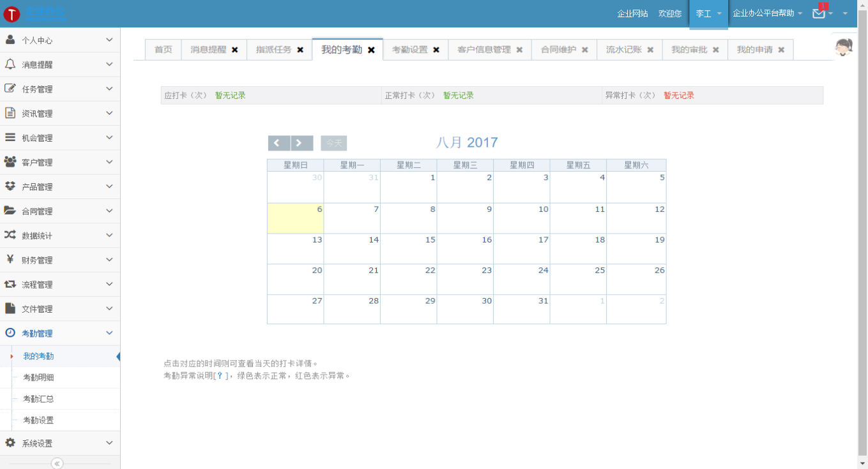Open 考勤汇总 in sidebar submenu
868x469 pixels.
(x=38, y=399)
